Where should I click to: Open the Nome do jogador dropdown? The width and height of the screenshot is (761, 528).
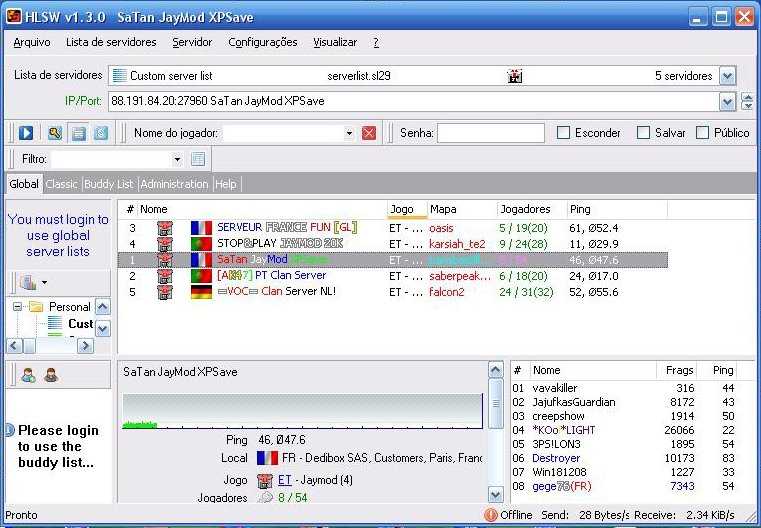tap(349, 133)
